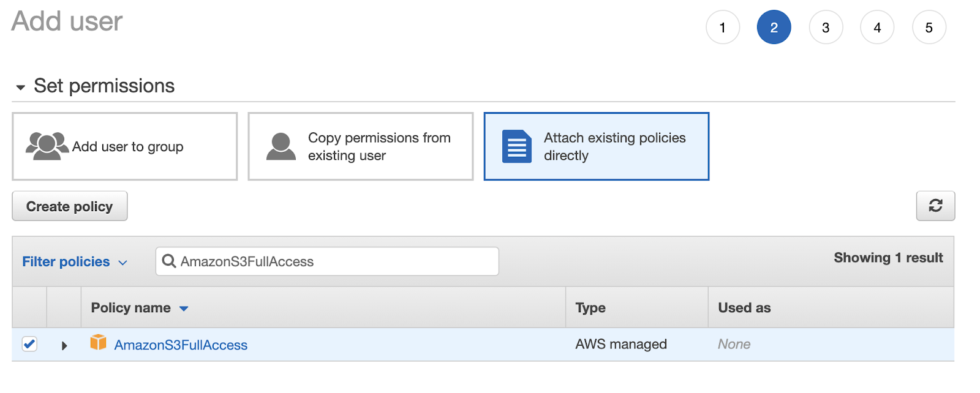Uncheck the AmazonS3FullAccess policy checkbox
The height and width of the screenshot is (393, 980).
(29, 344)
